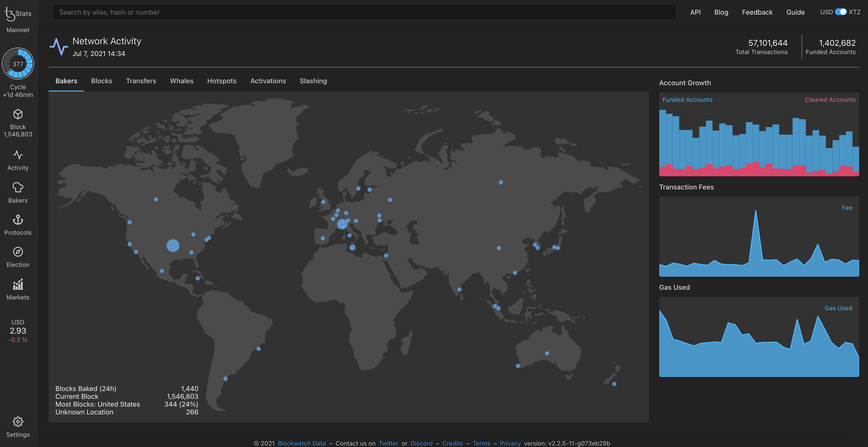The width and height of the screenshot is (868, 447).
Task: Follow the Twitter link in the footer
Action: point(389,443)
